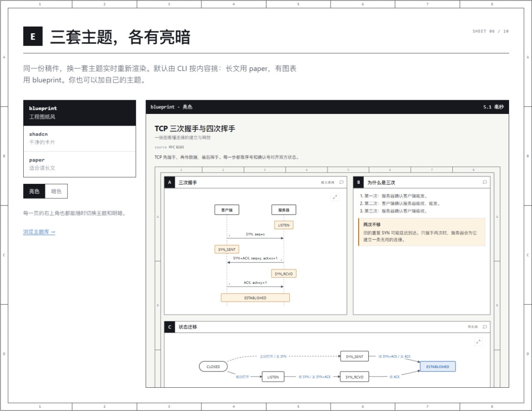Click the LISTEN node in state diagram
This screenshot has height=411, width=532.
click(x=273, y=377)
